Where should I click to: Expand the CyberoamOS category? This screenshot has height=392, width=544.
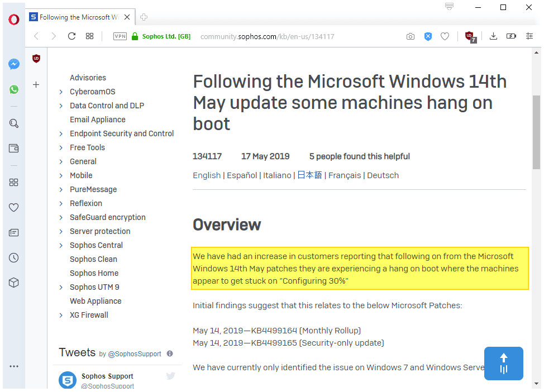(61, 92)
